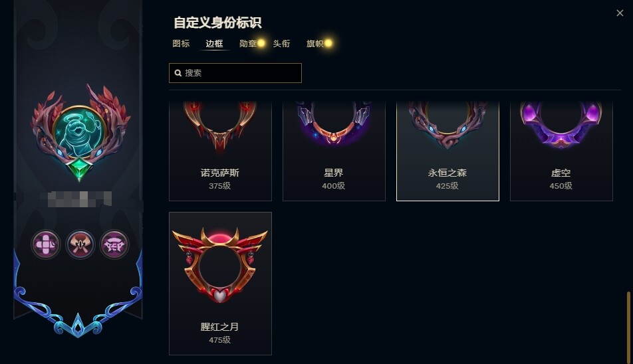Click the first purple cross badge token
The height and width of the screenshot is (364, 633).
[x=46, y=244]
